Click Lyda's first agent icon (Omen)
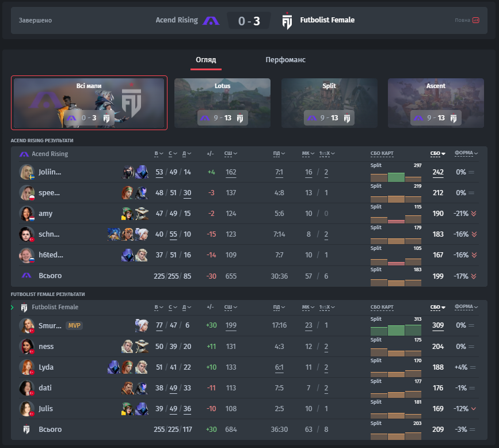The height and width of the screenshot is (448, 499). (x=114, y=367)
